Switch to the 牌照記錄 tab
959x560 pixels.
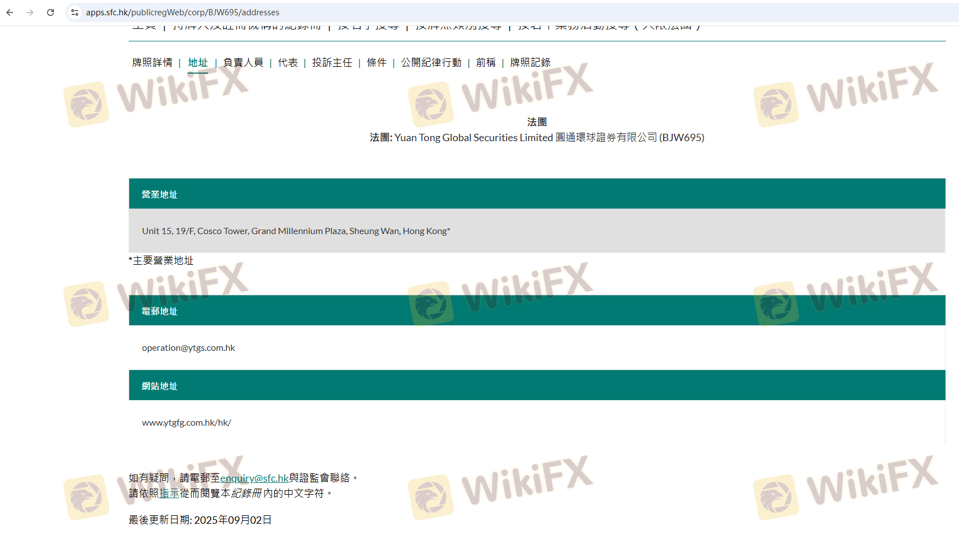coord(530,62)
